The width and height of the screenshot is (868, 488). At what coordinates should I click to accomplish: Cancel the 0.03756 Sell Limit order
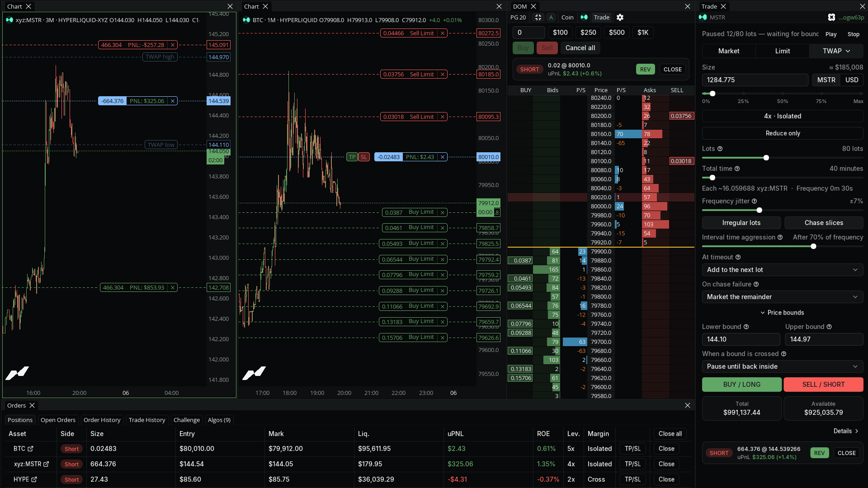coord(443,75)
